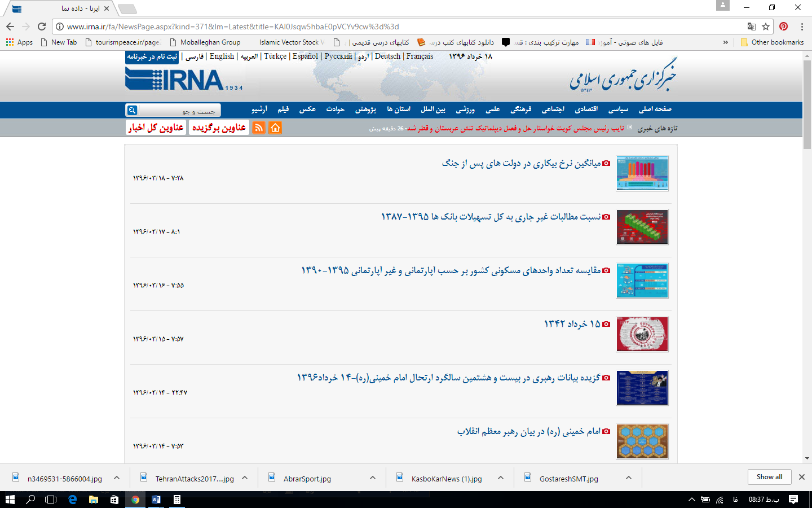Open dropdown arrow for AbrarSport.jpg download
The image size is (812, 508).
[x=373, y=478]
